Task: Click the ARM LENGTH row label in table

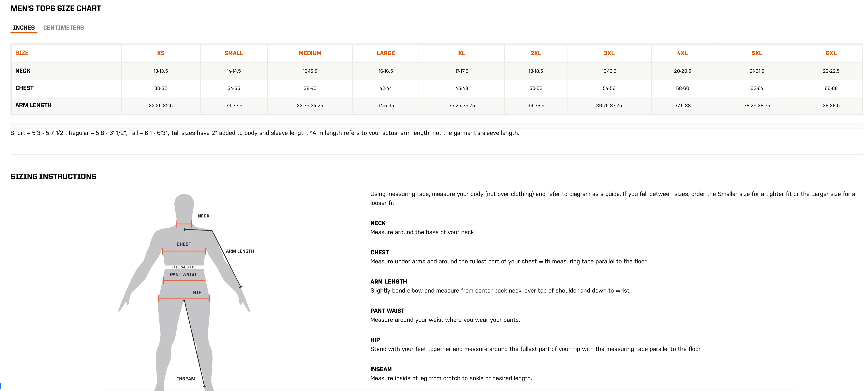Action: [33, 105]
